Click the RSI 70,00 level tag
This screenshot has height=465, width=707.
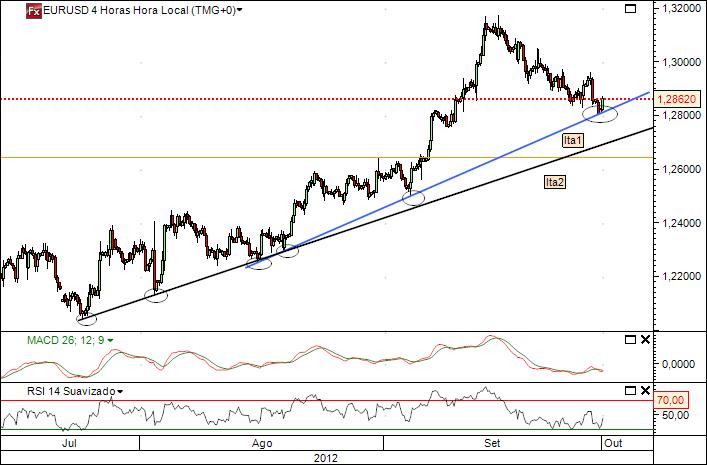click(672, 400)
